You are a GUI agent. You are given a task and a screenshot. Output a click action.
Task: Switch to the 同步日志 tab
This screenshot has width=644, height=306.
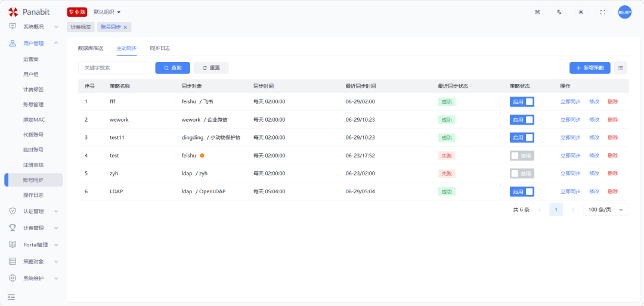click(x=160, y=48)
